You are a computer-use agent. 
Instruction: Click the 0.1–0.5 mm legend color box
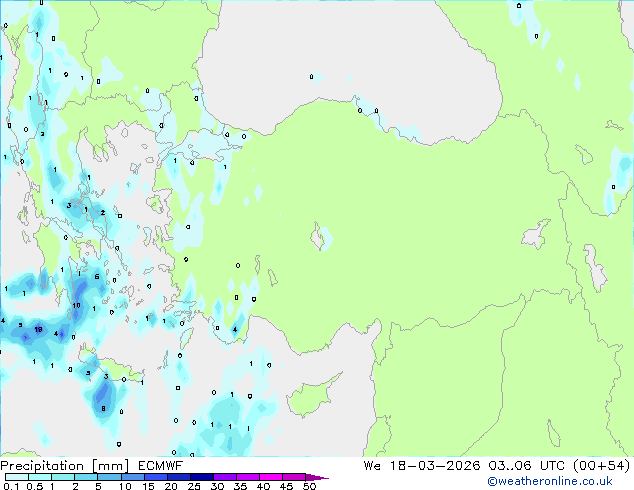[x=17, y=477]
